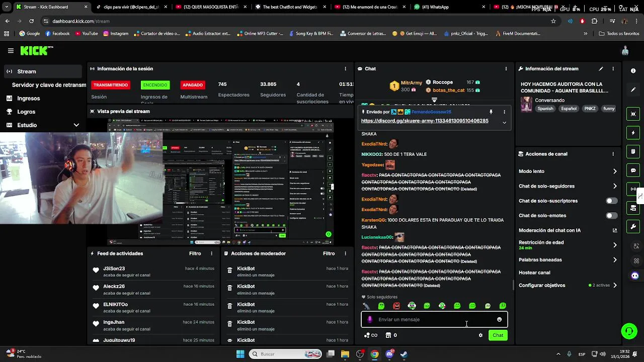
Task: Bookmark this page with the star icon
Action: point(553,21)
